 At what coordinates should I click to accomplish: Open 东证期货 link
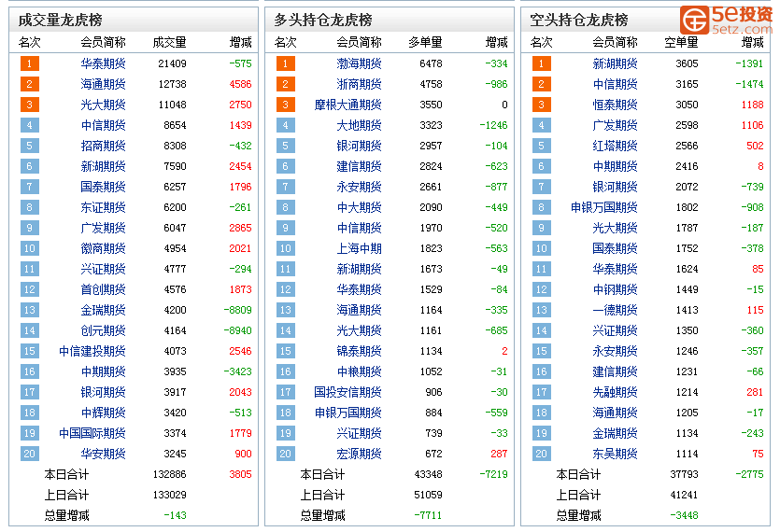pyautogui.click(x=103, y=207)
